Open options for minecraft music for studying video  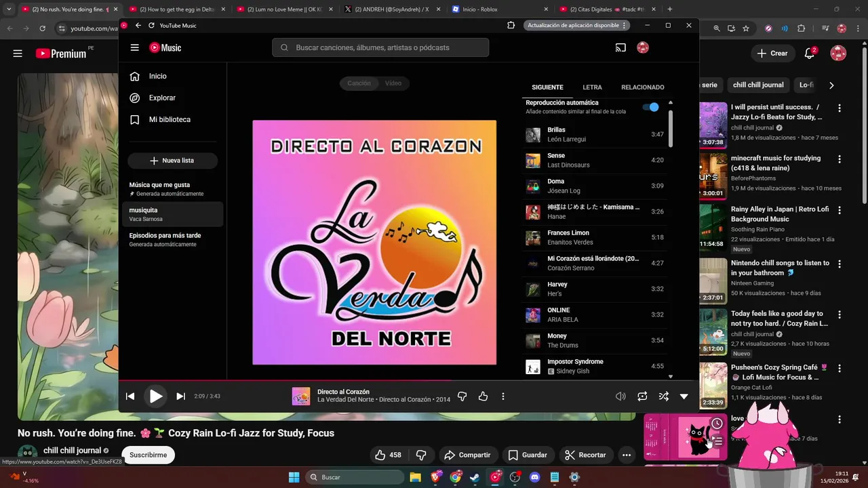click(840, 159)
